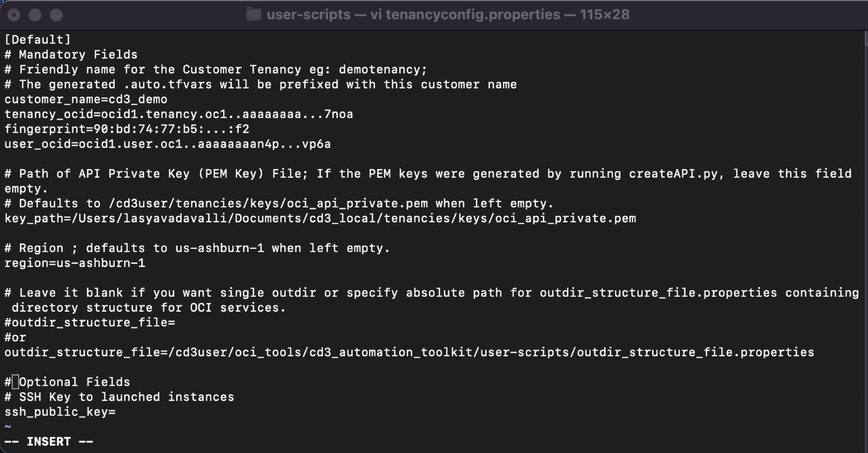Click the -- INSERT -- mode indicator
The height and width of the screenshot is (453, 868).
[49, 442]
